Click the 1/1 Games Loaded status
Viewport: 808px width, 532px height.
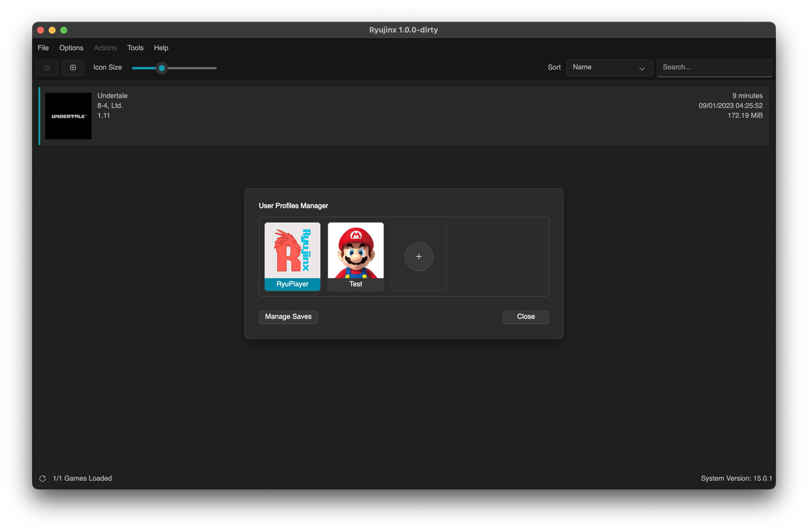pos(83,478)
